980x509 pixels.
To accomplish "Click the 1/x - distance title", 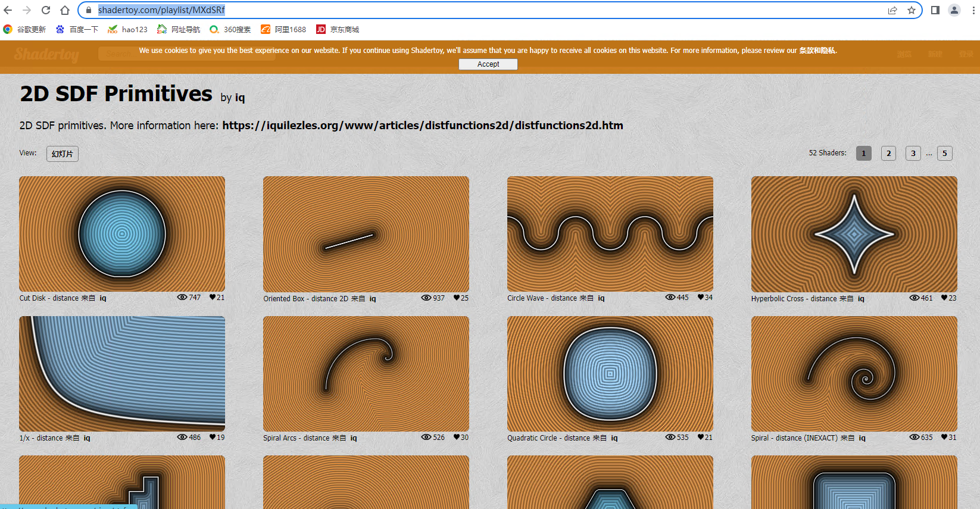I will pos(41,438).
